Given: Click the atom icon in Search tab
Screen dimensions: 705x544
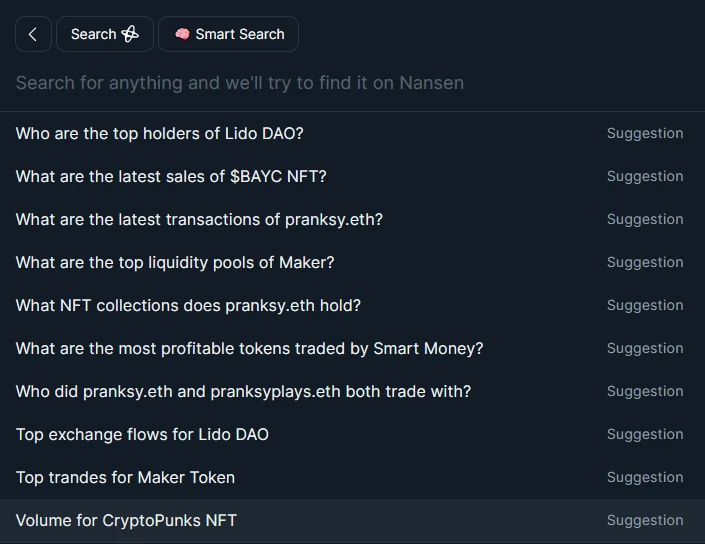Looking at the screenshot, I should tap(130, 34).
